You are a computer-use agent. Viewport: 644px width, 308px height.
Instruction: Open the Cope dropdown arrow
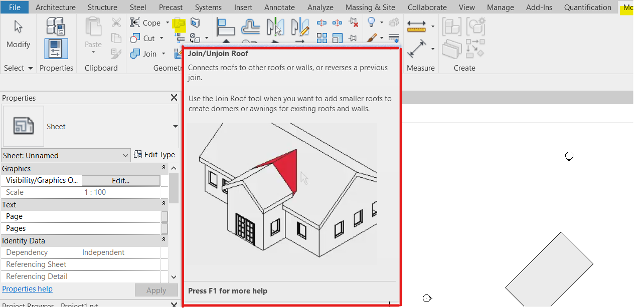click(x=167, y=23)
